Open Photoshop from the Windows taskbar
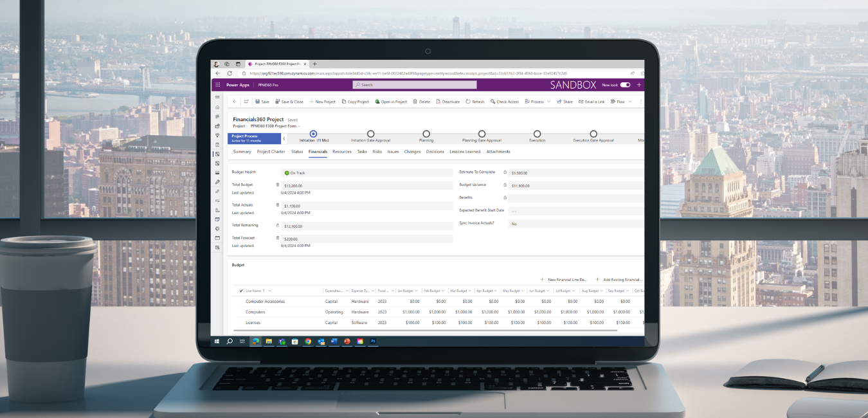Screen dimensions: 868x418 point(373,341)
